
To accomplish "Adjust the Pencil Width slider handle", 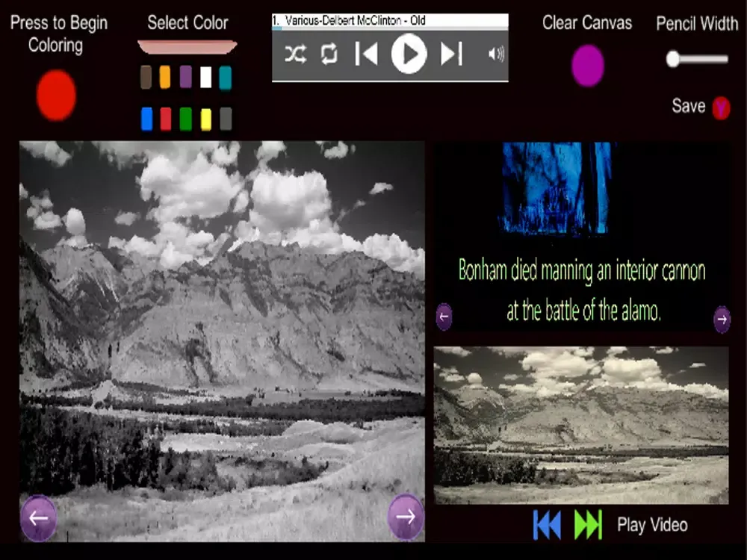I will pyautogui.click(x=673, y=59).
